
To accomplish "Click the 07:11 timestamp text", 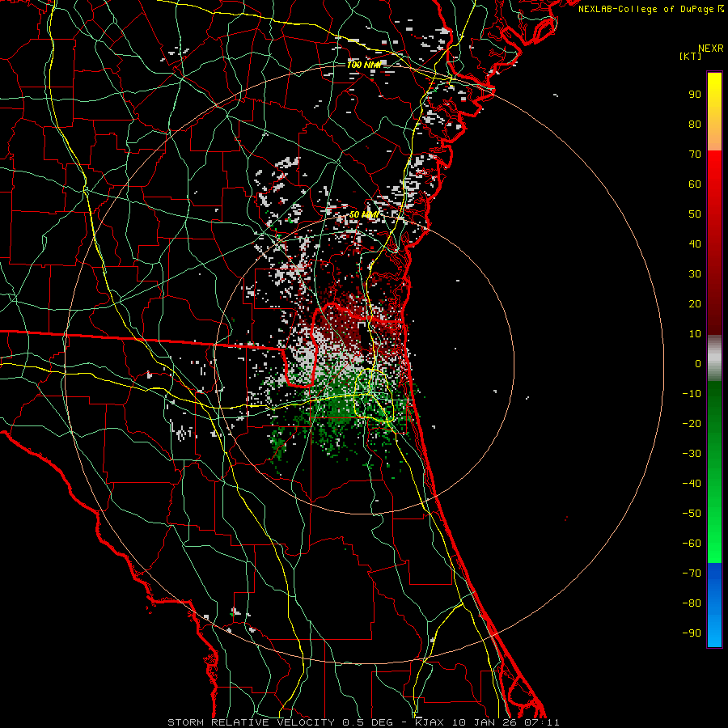I will click(x=540, y=722).
